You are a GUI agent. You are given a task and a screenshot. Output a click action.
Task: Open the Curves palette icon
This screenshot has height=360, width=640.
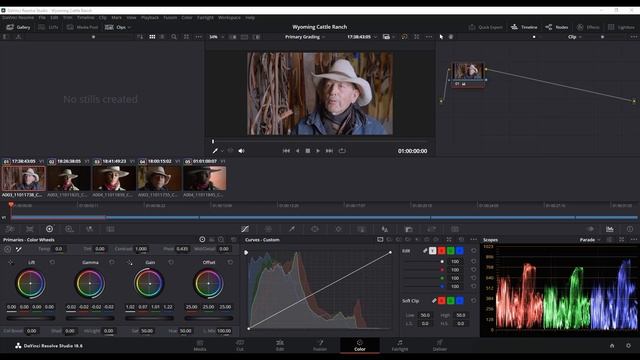pos(245,229)
